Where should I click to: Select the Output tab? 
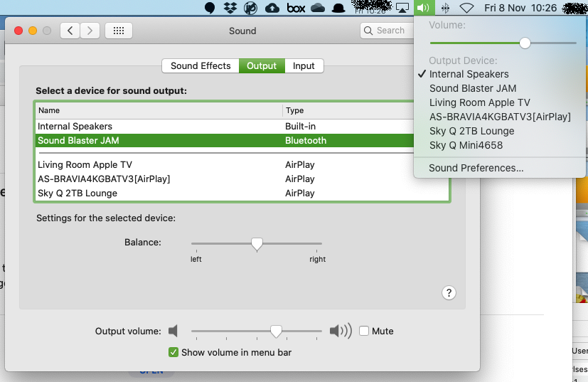262,66
